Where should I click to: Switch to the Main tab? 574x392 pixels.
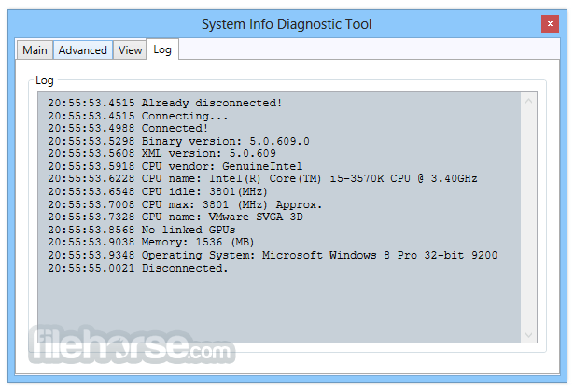(x=35, y=49)
